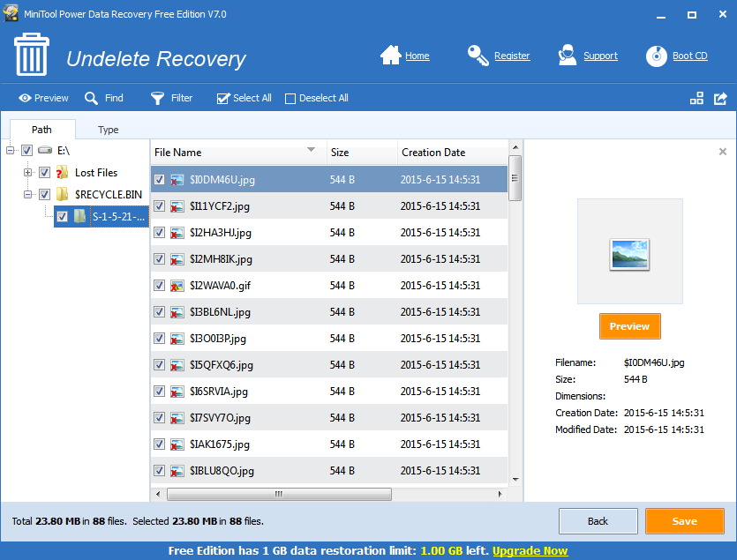737x560 pixels.
Task: Toggle the $RECYCLE.BIN checkbox
Action: pos(44,194)
